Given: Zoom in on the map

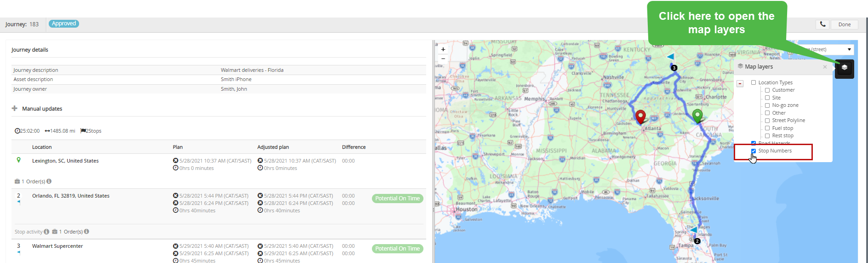Looking at the screenshot, I should pos(443,49).
